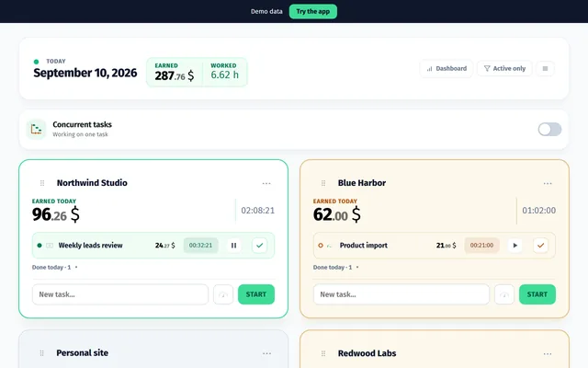Click the 01:02:00 Blue Harbor total time
The image size is (588, 368).
coord(539,211)
